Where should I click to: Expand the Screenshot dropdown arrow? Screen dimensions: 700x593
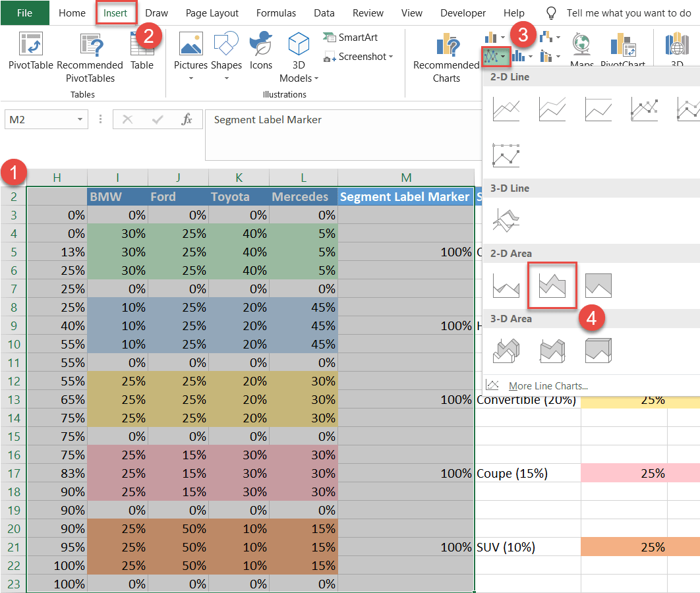pyautogui.click(x=391, y=57)
